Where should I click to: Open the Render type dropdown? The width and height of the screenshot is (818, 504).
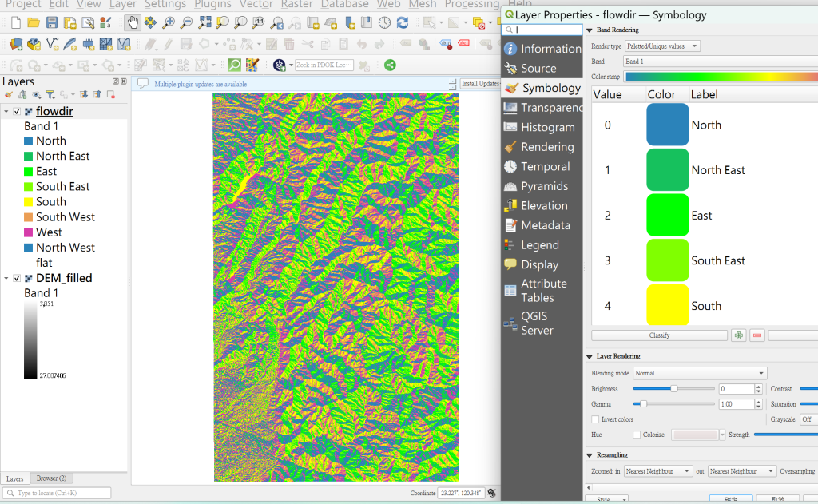click(662, 46)
